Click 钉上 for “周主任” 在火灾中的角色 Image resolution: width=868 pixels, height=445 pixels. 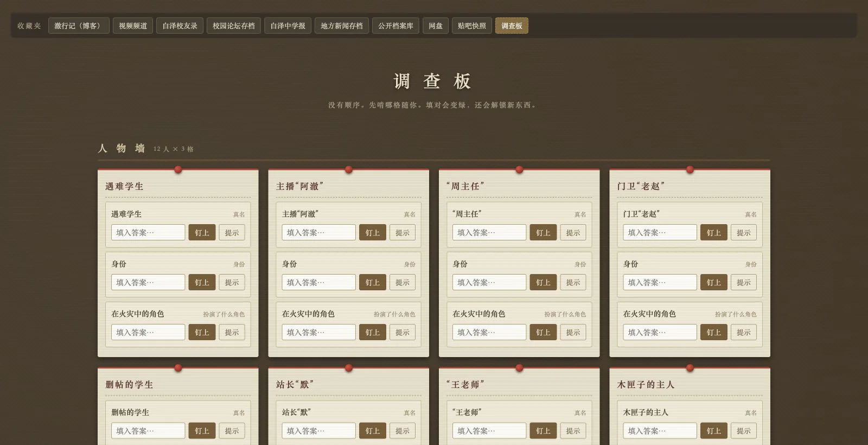click(543, 332)
